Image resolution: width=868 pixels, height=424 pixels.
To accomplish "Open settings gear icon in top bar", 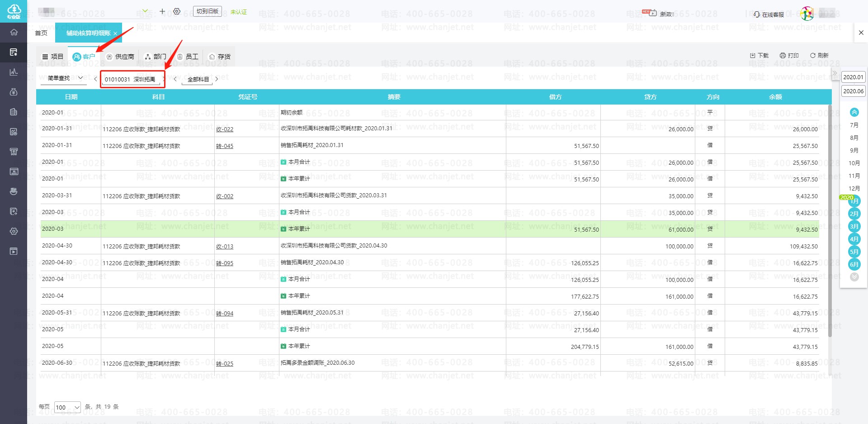I will 177,11.
